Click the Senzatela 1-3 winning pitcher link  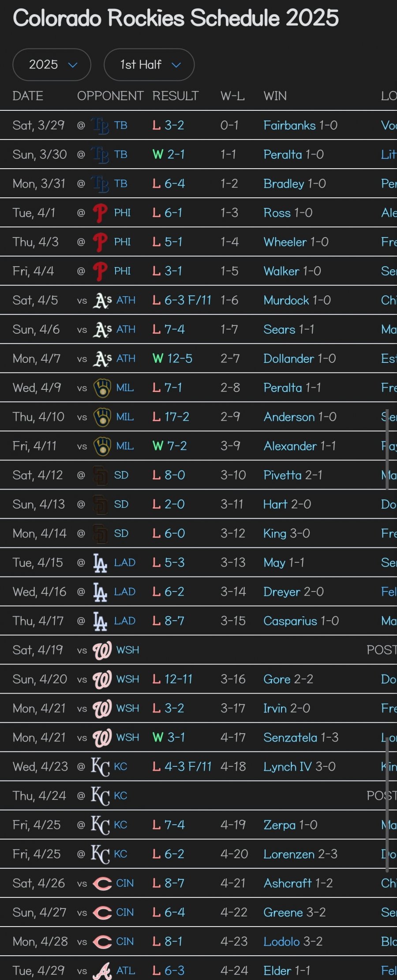301,737
